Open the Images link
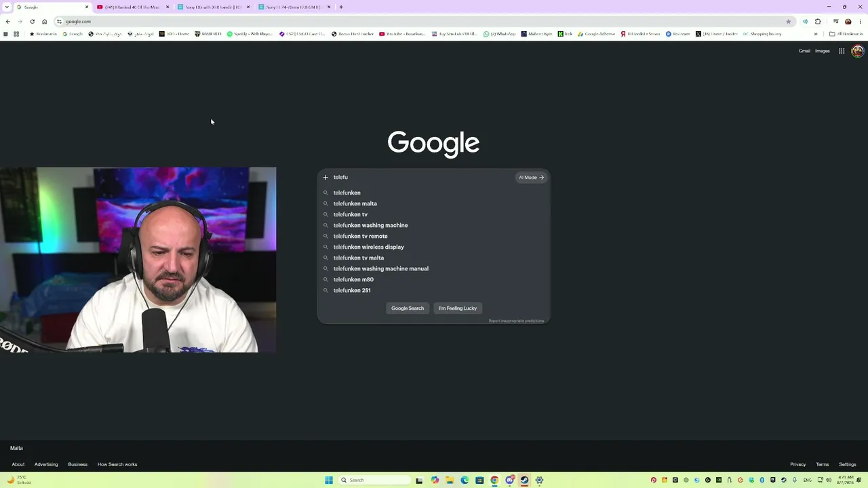This screenshot has height=488, width=868. pyautogui.click(x=823, y=51)
